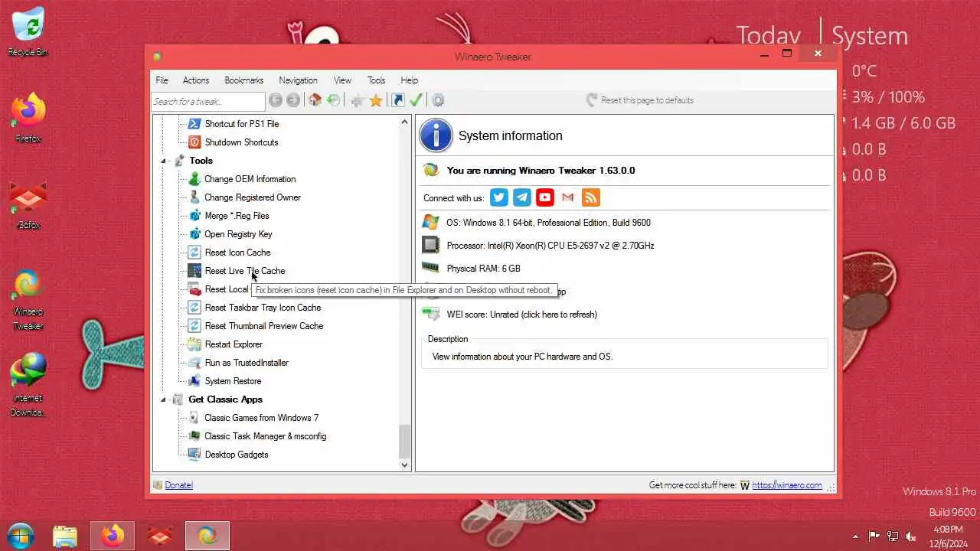Open bookmarks with the gold star icon

click(376, 100)
